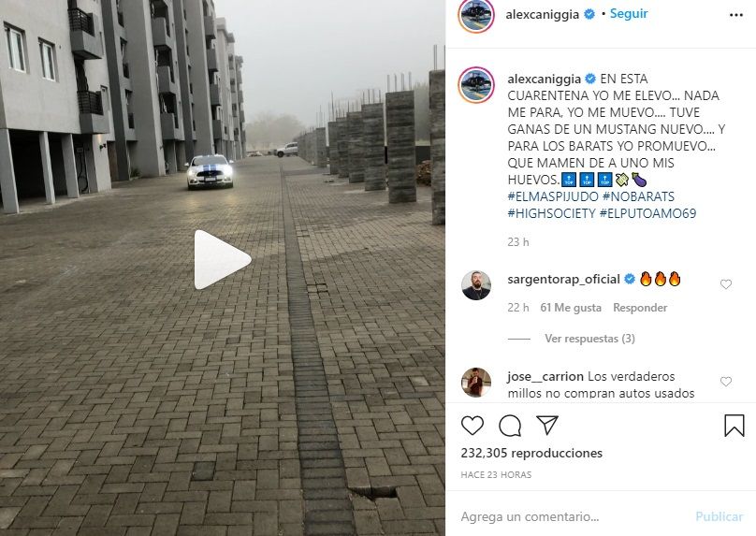View 61 Me gusta on comment
Viewport: 756px width, 536px height.
[x=571, y=308]
